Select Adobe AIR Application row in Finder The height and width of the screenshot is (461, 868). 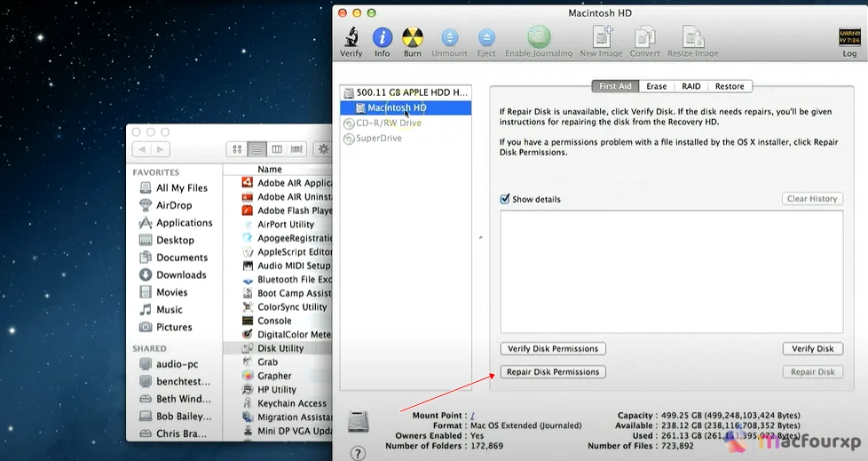[x=278, y=183]
